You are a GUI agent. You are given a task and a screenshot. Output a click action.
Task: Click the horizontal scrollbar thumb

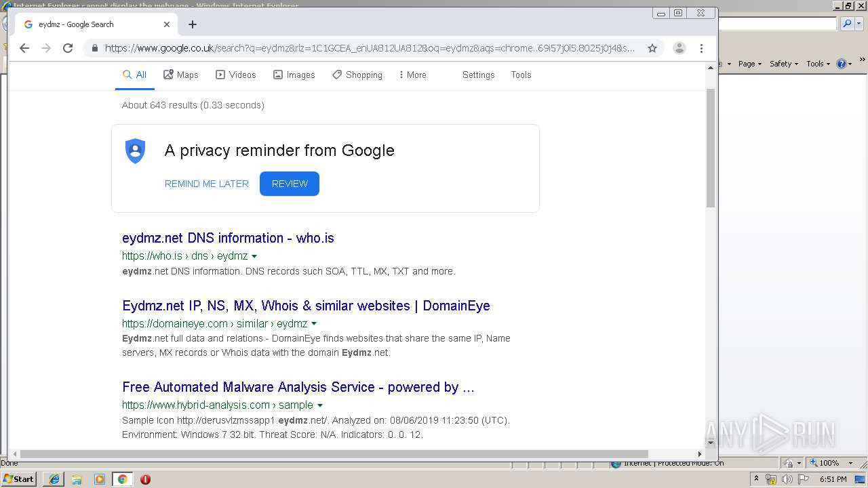click(334, 454)
